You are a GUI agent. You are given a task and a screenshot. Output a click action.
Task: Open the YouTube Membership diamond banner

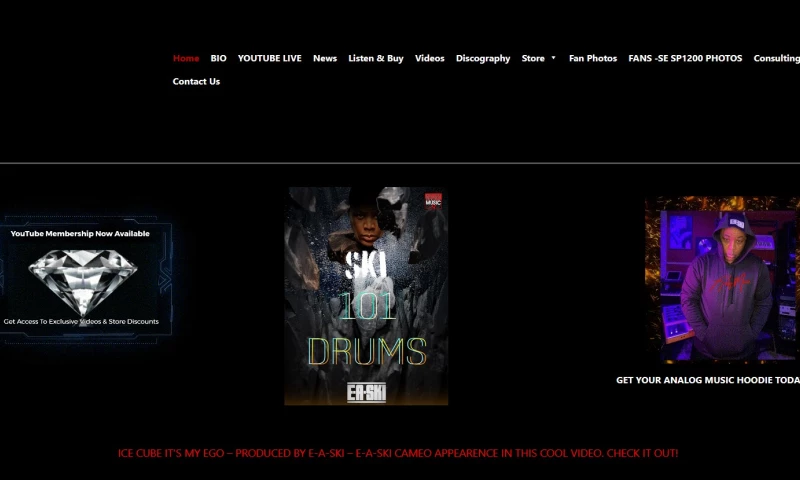[86, 280]
